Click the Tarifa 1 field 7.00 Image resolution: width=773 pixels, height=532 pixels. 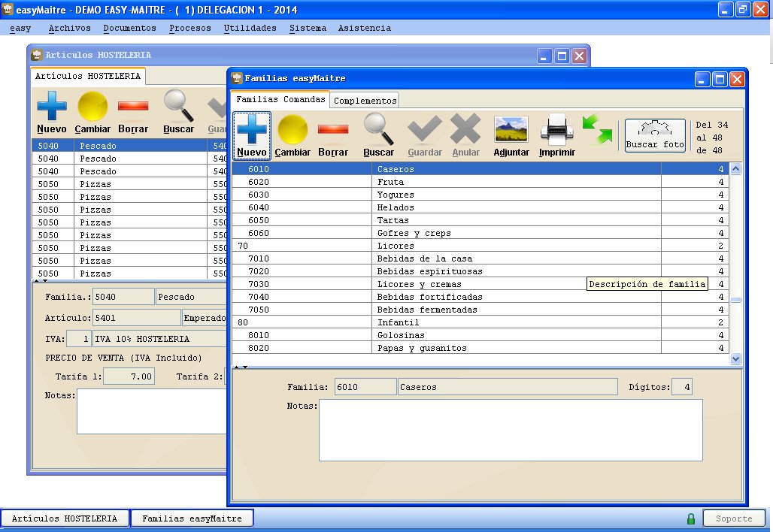coord(129,376)
